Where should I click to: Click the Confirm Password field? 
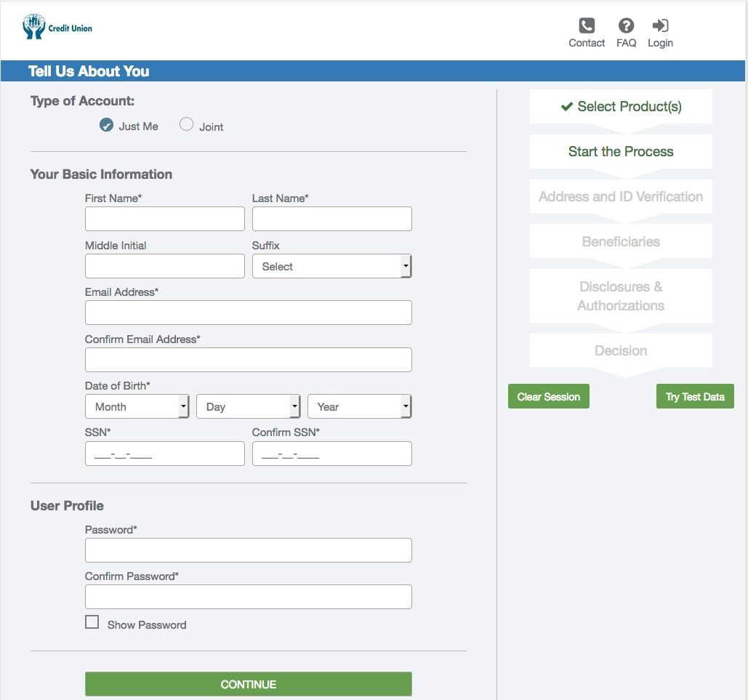(248, 597)
